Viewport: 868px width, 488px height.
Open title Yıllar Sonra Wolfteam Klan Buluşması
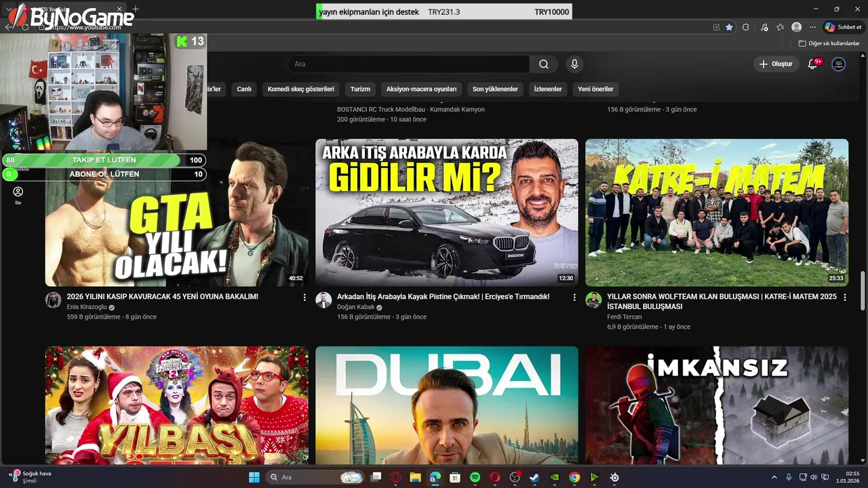point(722,302)
